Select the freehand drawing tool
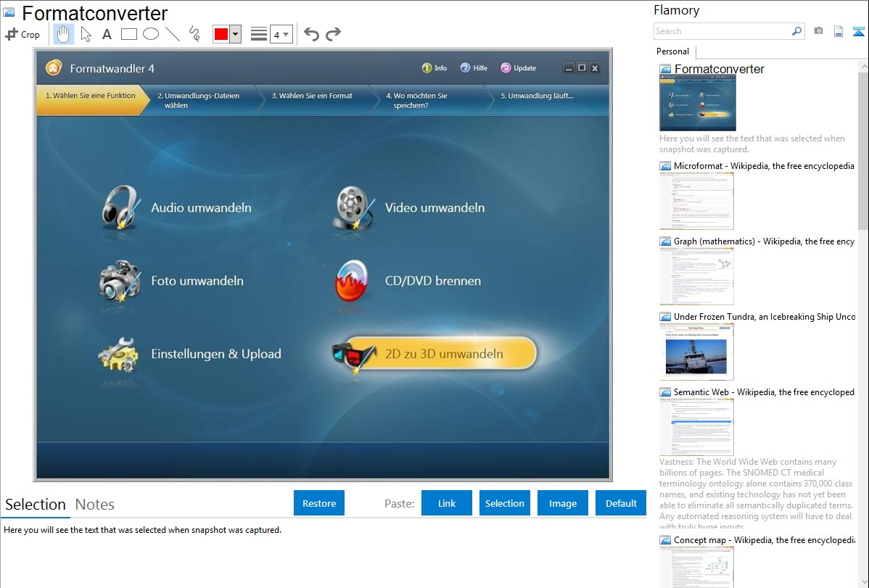Screen dimensions: 869x588 click(194, 34)
